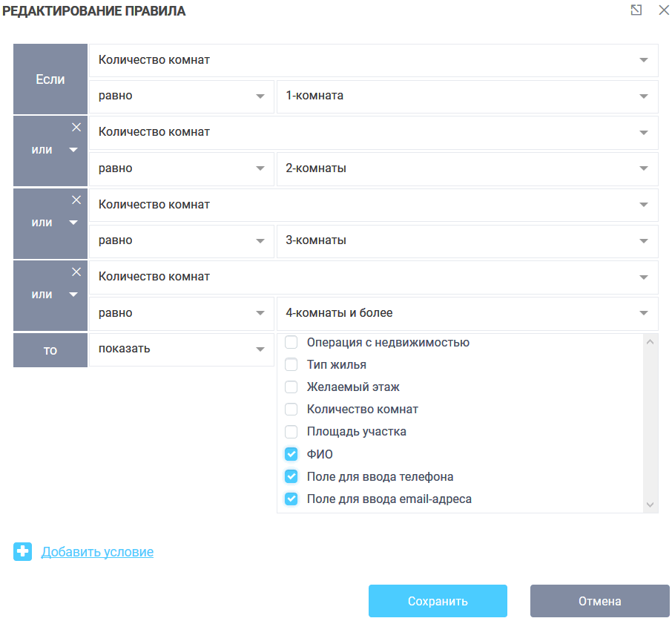The image size is (672, 621).
Task: Click the Добавить условие link
Action: click(97, 552)
